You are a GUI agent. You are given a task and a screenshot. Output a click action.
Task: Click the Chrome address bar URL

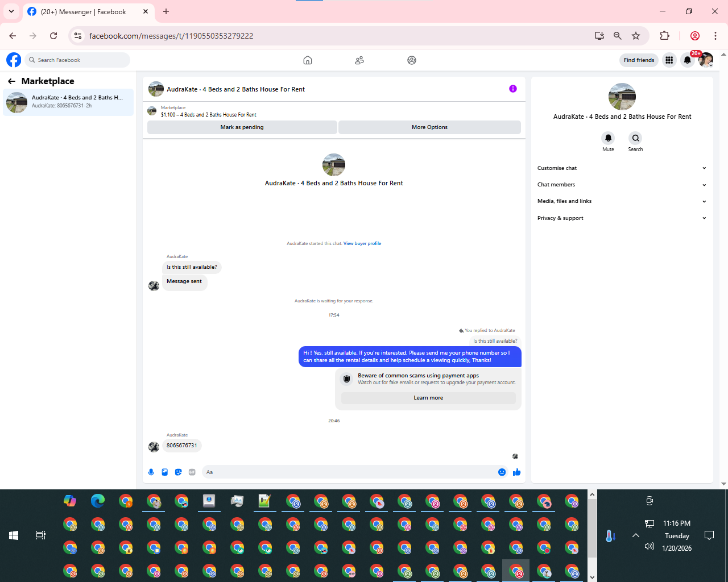[x=171, y=36]
